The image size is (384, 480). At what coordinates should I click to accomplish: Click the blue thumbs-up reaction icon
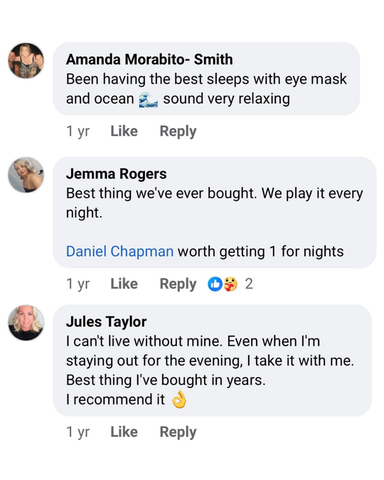215,284
